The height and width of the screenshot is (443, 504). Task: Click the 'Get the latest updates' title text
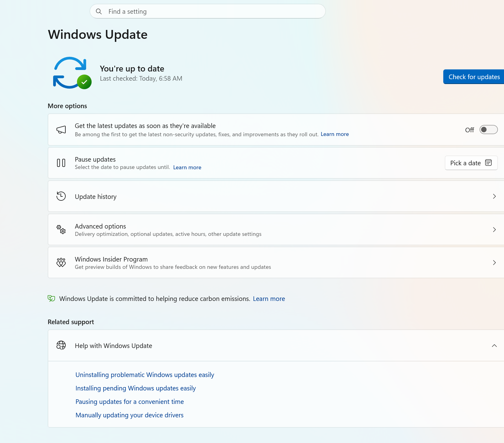click(x=145, y=126)
